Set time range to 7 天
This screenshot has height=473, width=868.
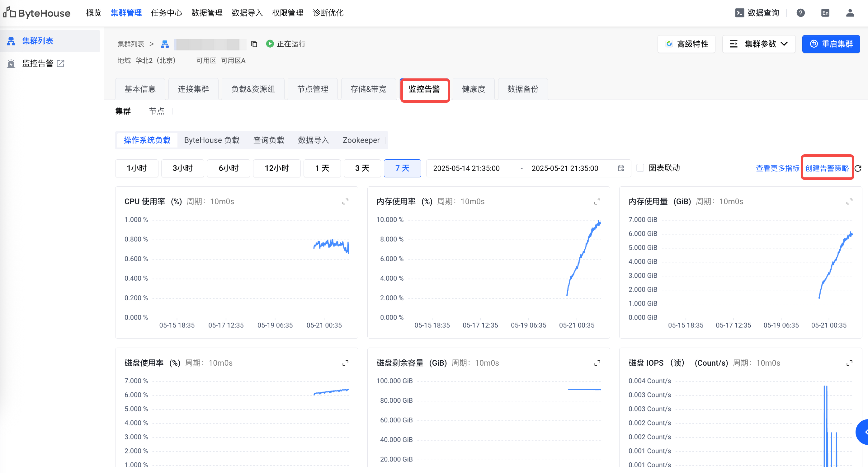[x=402, y=168]
